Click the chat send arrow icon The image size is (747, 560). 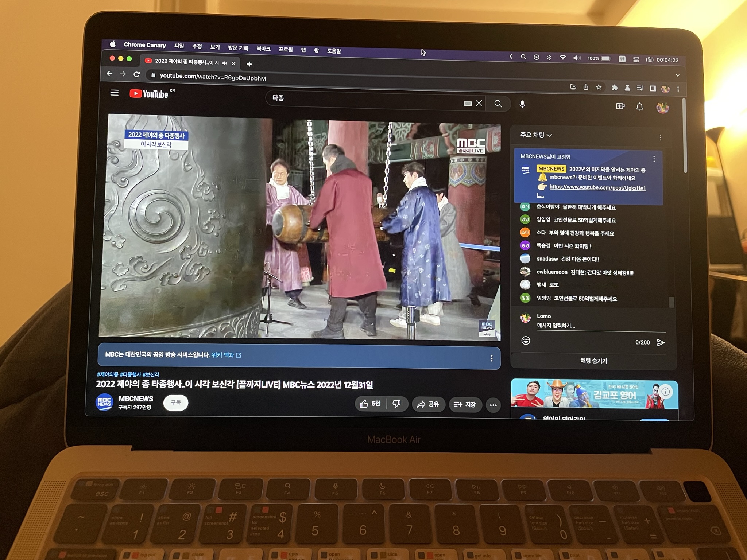pos(661,342)
